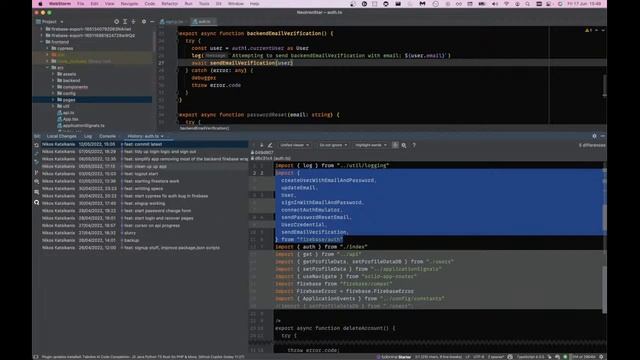Expand the components folder
640x360 pixels.
53,87
